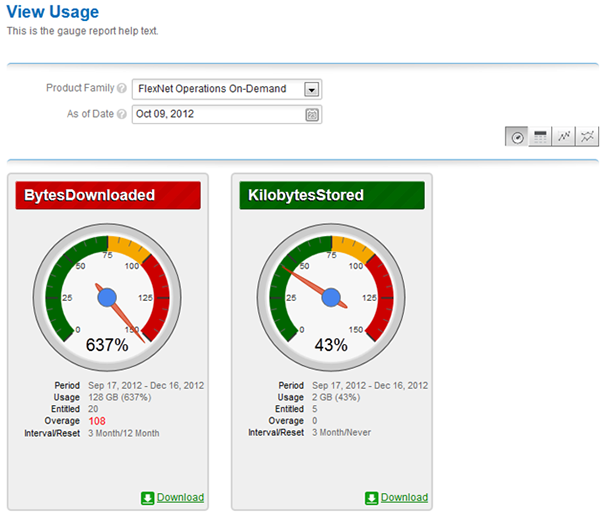Click the KilobytesStored green download icon

tap(371, 498)
